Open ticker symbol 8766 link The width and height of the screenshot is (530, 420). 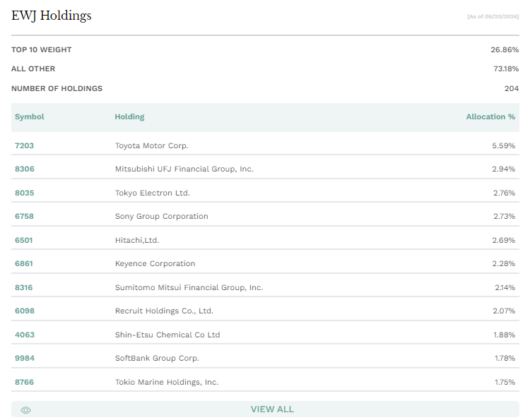pos(24,382)
